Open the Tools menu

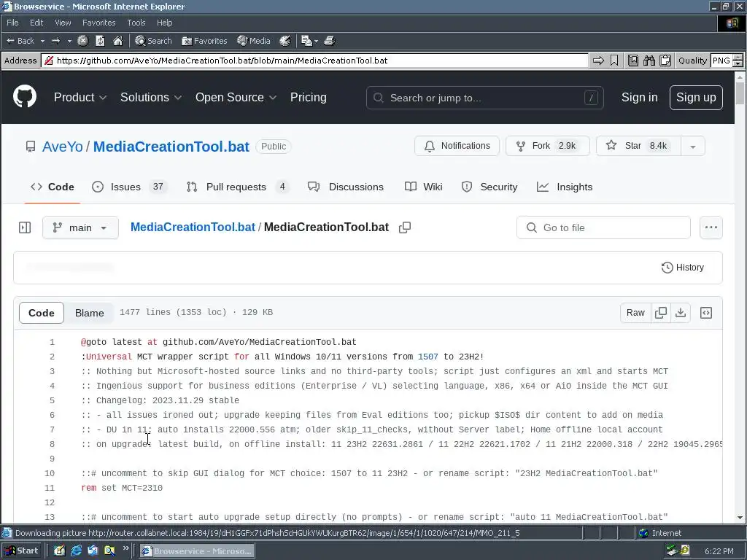136,23
